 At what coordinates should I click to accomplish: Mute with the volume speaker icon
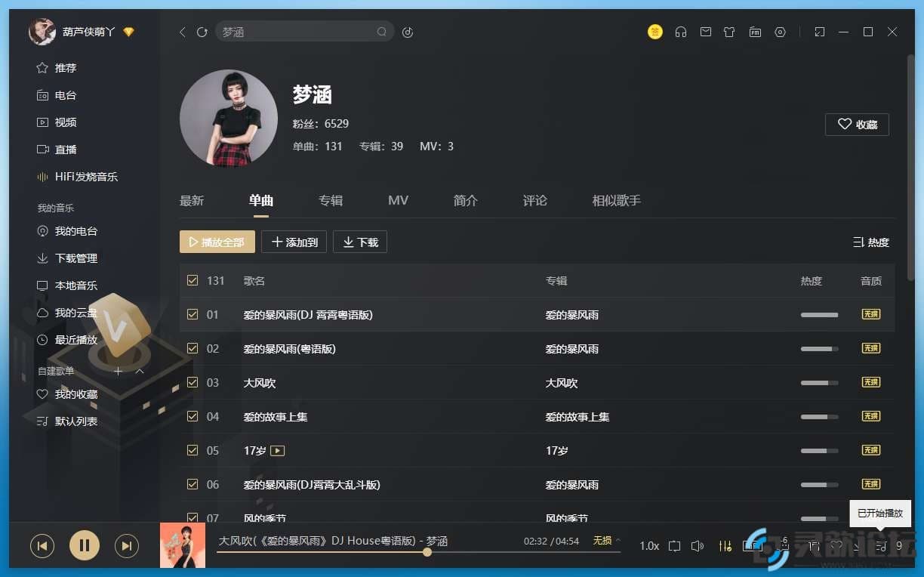698,545
